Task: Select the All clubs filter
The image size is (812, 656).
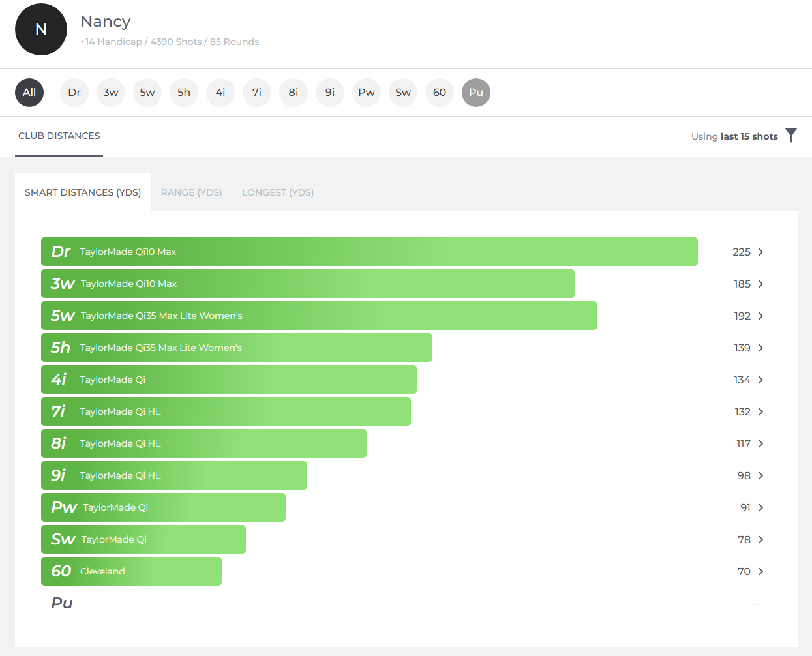Action: coord(29,93)
